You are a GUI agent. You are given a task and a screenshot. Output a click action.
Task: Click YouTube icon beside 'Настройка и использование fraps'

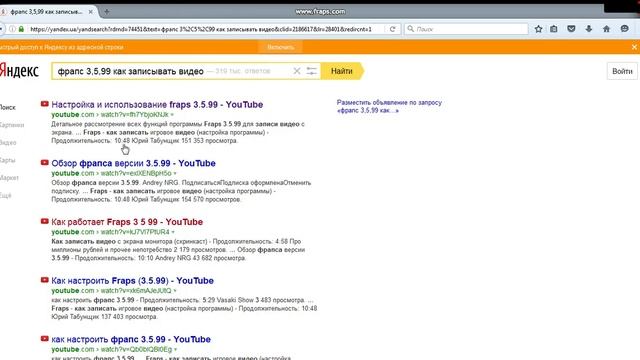tap(44, 104)
